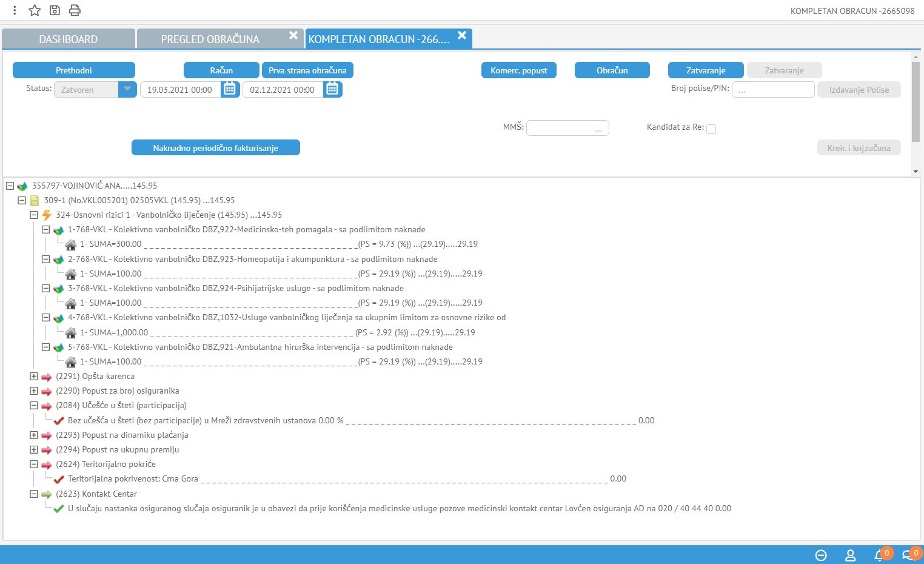
Task: Select the 2-768-VKL Homeopatija row
Action: pyautogui.click(x=252, y=259)
